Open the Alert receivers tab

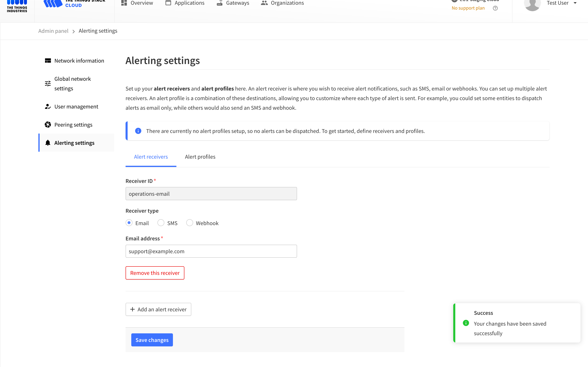click(x=151, y=157)
